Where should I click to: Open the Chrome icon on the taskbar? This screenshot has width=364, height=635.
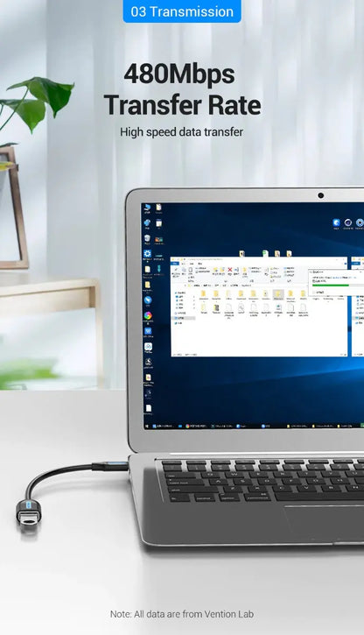187,426
